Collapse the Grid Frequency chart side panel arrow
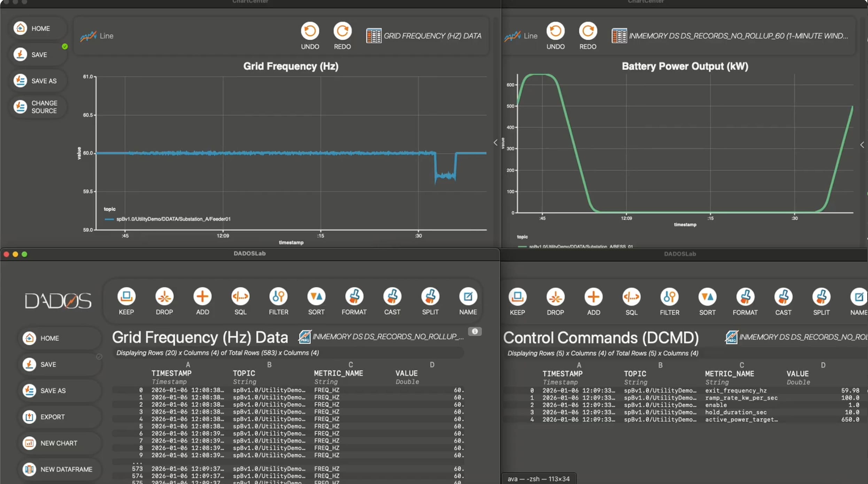The height and width of the screenshot is (484, 868). (495, 142)
